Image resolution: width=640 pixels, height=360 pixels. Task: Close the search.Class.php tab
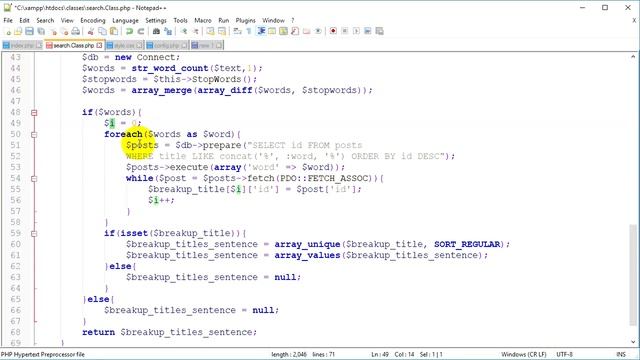99,45
